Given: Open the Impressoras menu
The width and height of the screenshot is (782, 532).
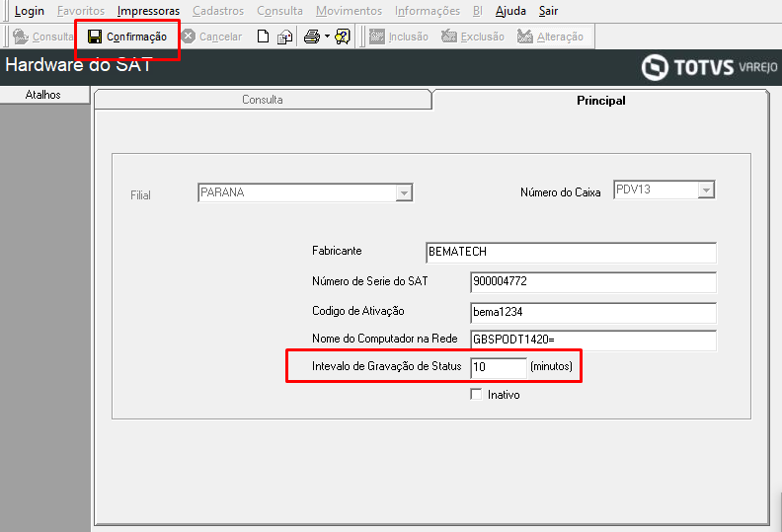Looking at the screenshot, I should click(149, 11).
